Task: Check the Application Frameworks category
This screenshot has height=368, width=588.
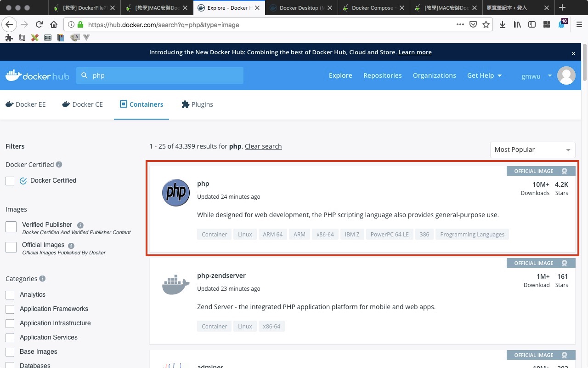Action: pyautogui.click(x=10, y=309)
